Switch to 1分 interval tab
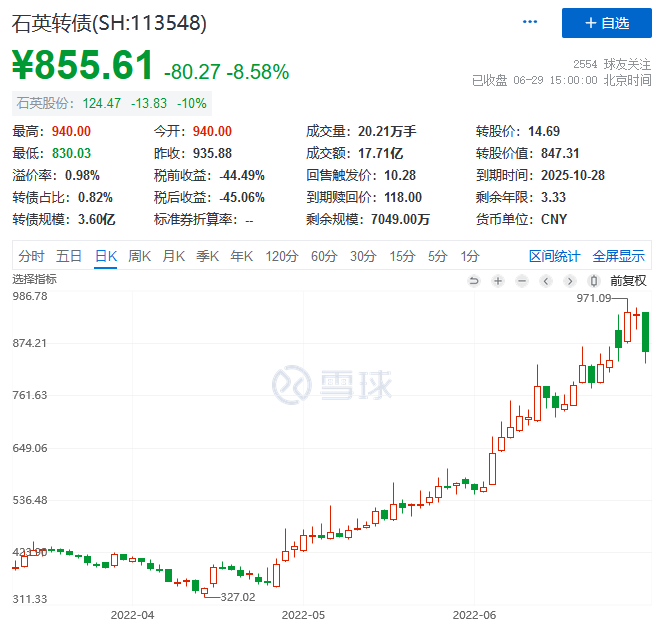This screenshot has width=667, height=632. coord(470,256)
